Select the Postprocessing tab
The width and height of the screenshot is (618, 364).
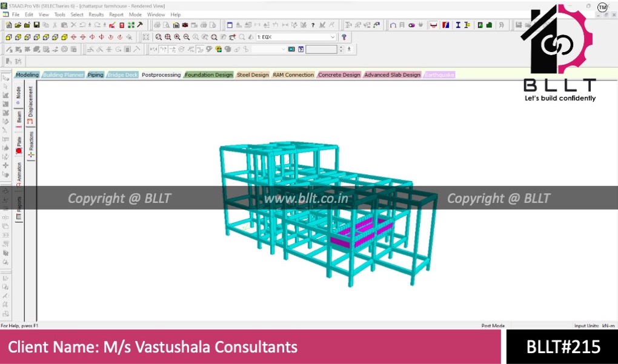click(x=161, y=75)
